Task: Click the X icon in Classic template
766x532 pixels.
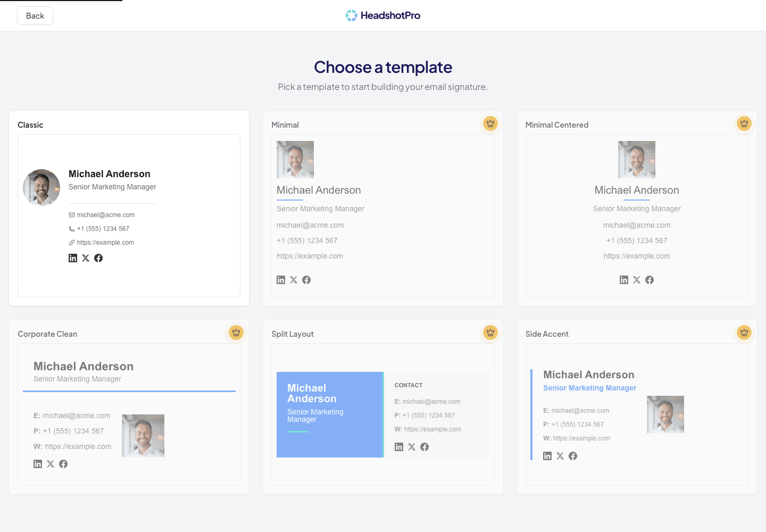Action: pyautogui.click(x=86, y=258)
